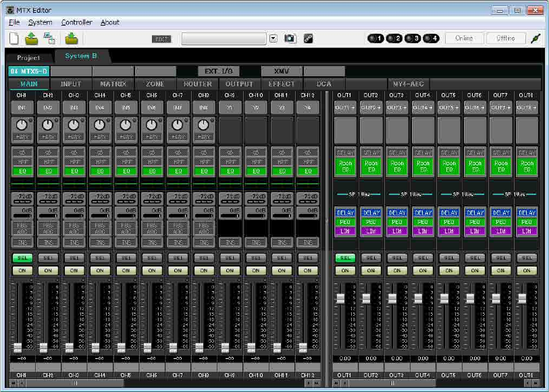Open the FBS AGC block on CH2

click(48, 228)
